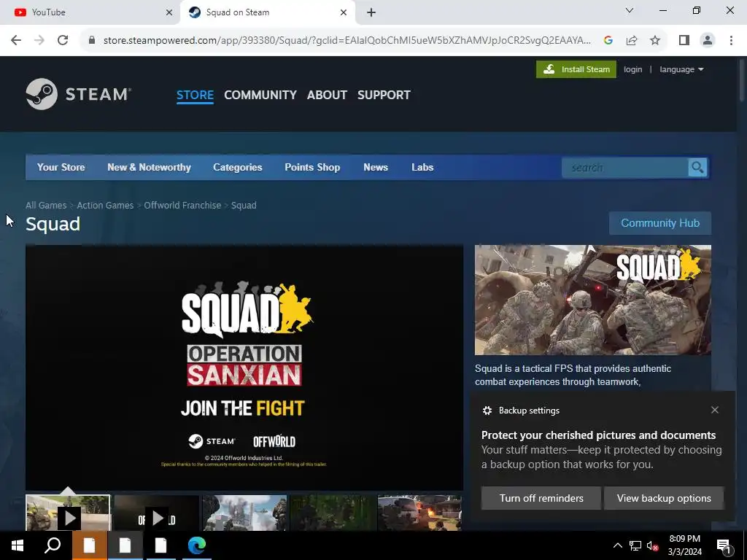Viewport: 747px width, 560px height.
Task: Click the Steam logo in the header
Action: coord(79,94)
